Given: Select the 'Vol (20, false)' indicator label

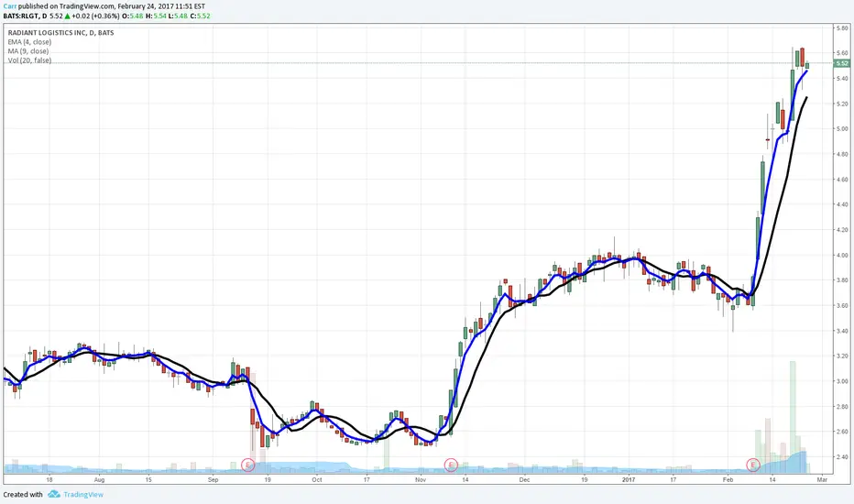Looking at the screenshot, I should tap(29, 60).
